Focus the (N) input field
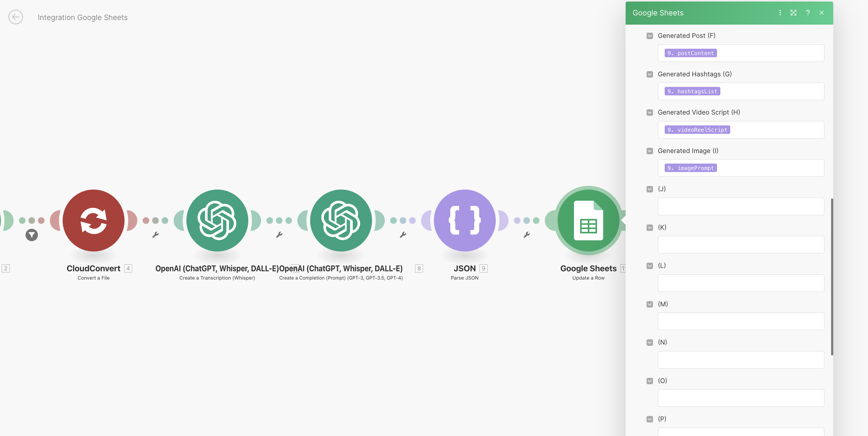Viewport: 868px width, 436px height. tap(741, 360)
